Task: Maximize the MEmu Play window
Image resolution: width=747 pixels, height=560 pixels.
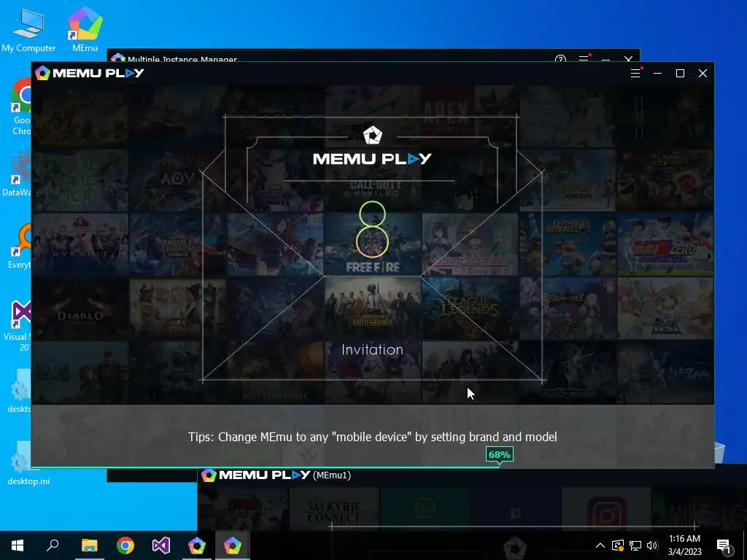Action: pyautogui.click(x=681, y=73)
